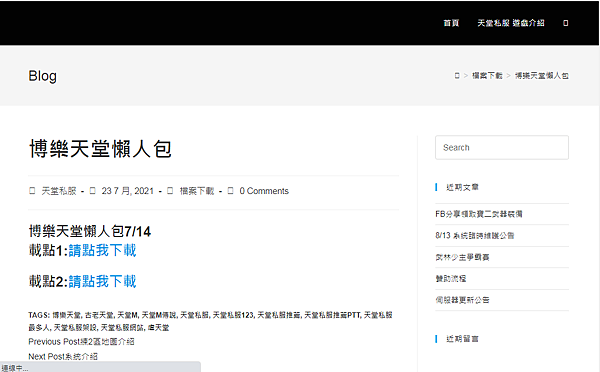Click the 博樂天堂懶人包7/14 subheading
600x372 pixels.
(90, 231)
